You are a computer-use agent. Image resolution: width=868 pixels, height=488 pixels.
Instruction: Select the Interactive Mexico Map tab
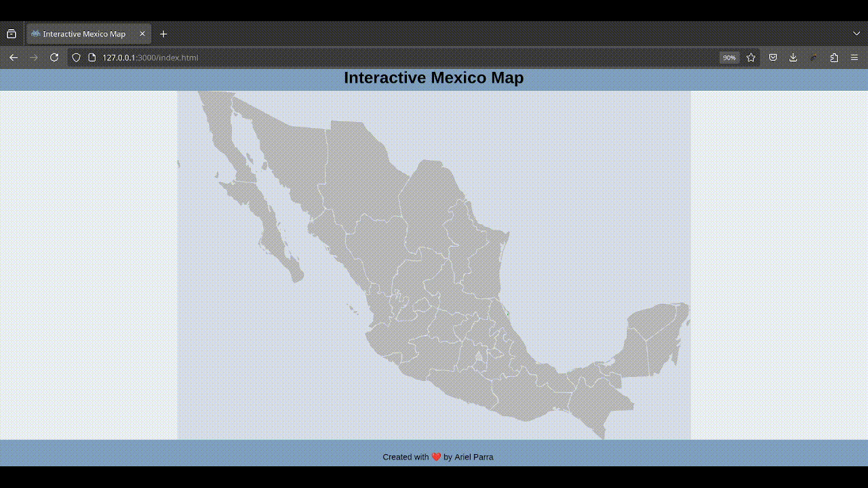coord(89,34)
